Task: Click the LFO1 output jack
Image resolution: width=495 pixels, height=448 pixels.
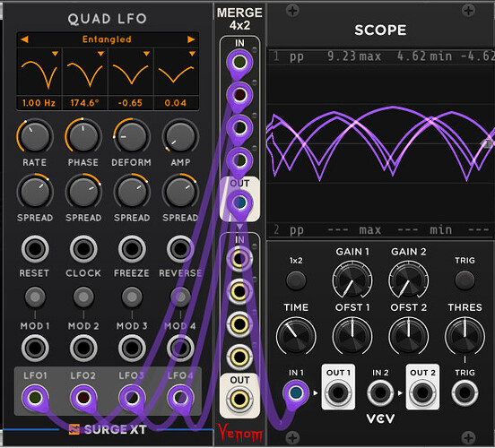Action: coord(35,398)
